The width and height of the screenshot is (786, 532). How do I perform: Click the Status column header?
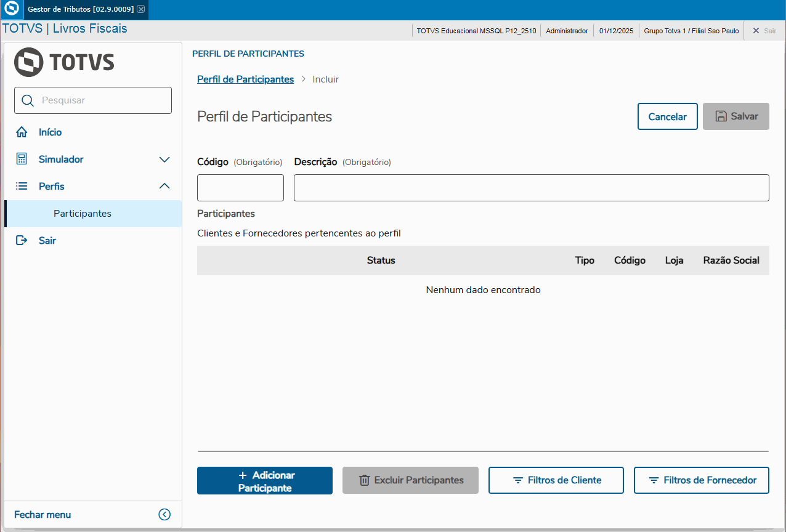pyautogui.click(x=381, y=260)
